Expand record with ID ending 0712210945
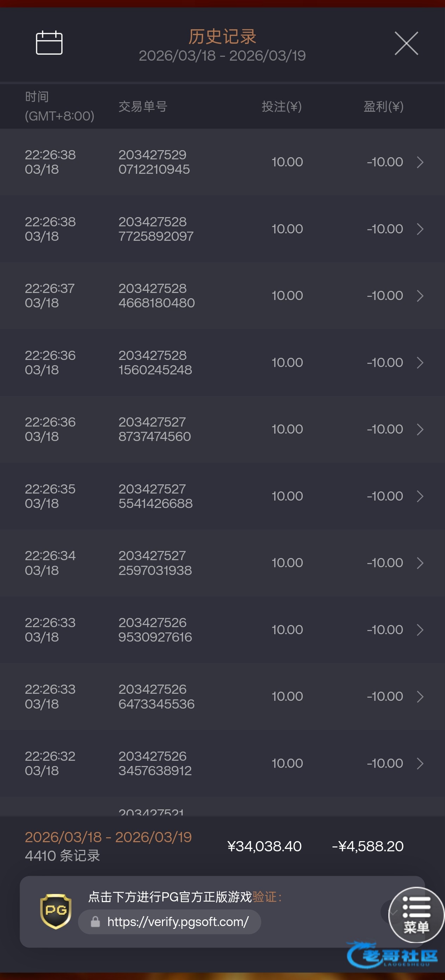Viewport: 445px width, 980px height. (x=420, y=162)
